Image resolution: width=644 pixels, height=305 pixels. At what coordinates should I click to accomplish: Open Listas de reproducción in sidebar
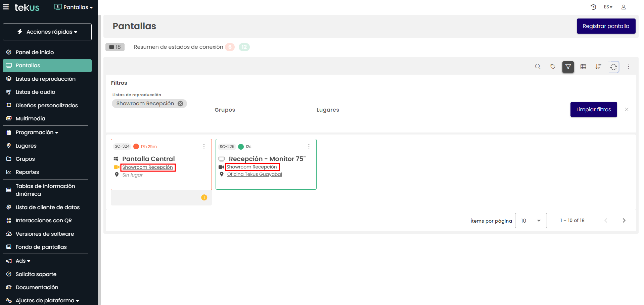45,79
